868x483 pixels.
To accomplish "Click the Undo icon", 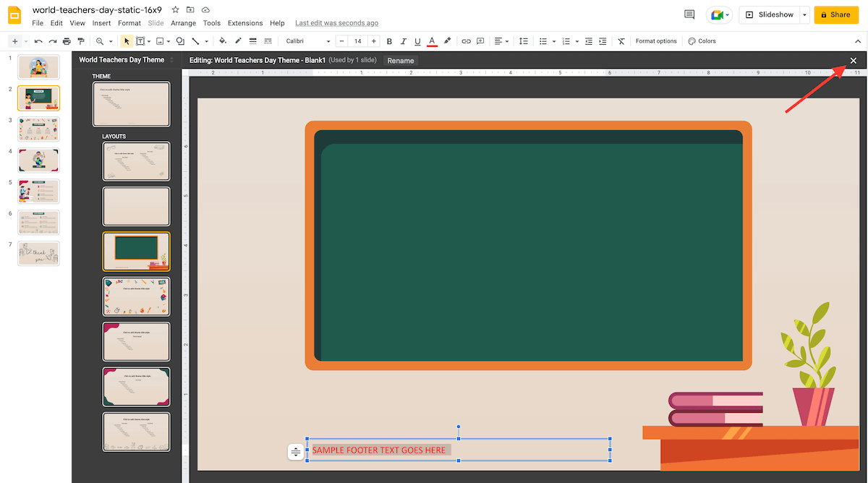I will pos(38,41).
